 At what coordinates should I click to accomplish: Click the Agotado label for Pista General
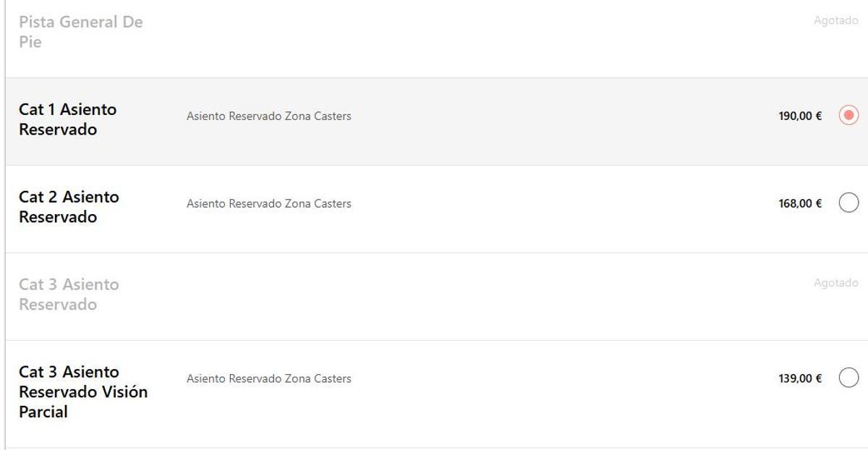[835, 20]
